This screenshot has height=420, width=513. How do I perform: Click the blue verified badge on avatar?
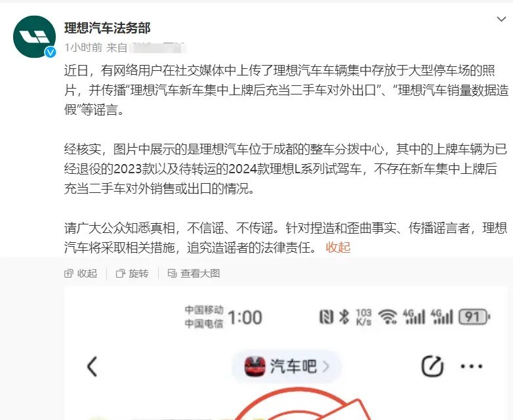tap(50, 52)
